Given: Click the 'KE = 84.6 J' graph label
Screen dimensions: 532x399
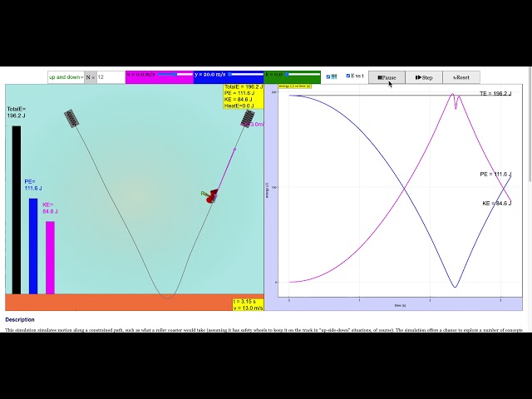Looking at the screenshot, I should [x=497, y=203].
